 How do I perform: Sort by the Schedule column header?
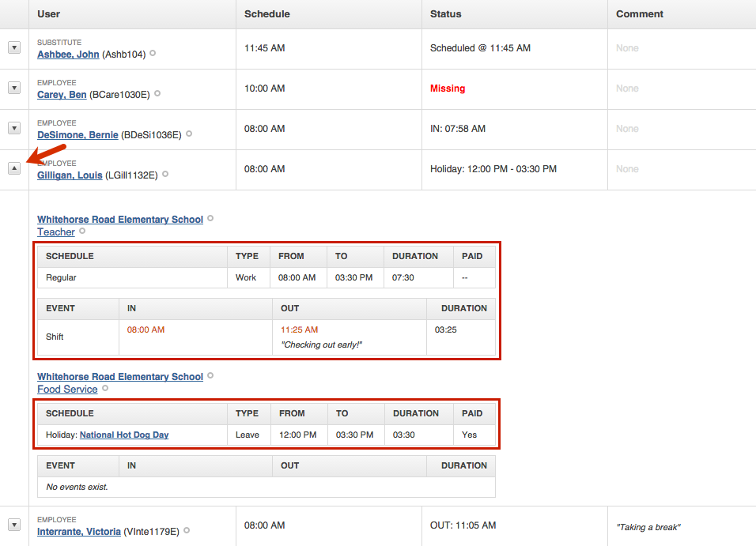point(267,14)
